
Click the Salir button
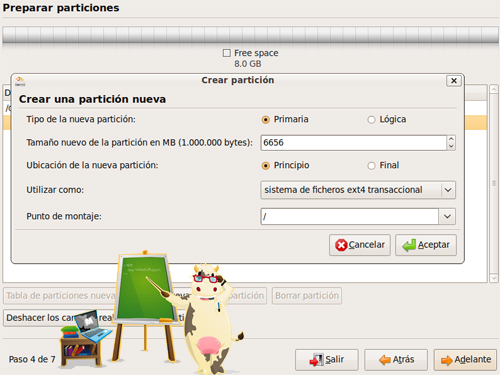[327, 360]
